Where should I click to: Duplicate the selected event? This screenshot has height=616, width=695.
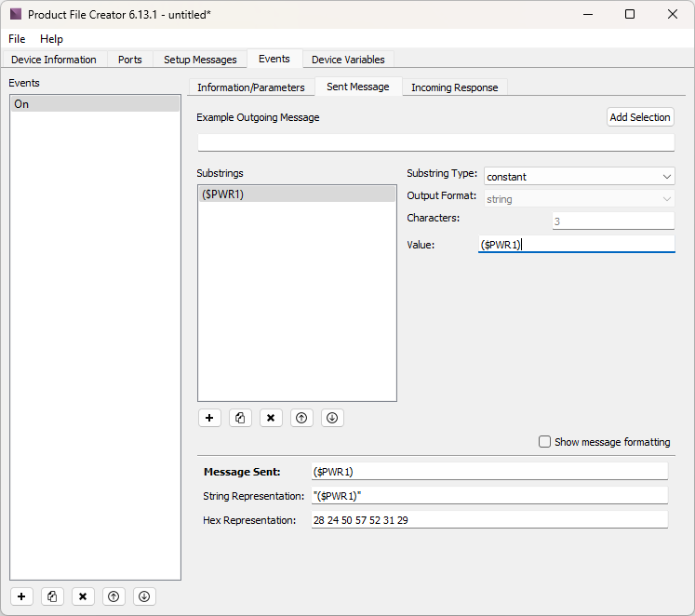coord(52,596)
